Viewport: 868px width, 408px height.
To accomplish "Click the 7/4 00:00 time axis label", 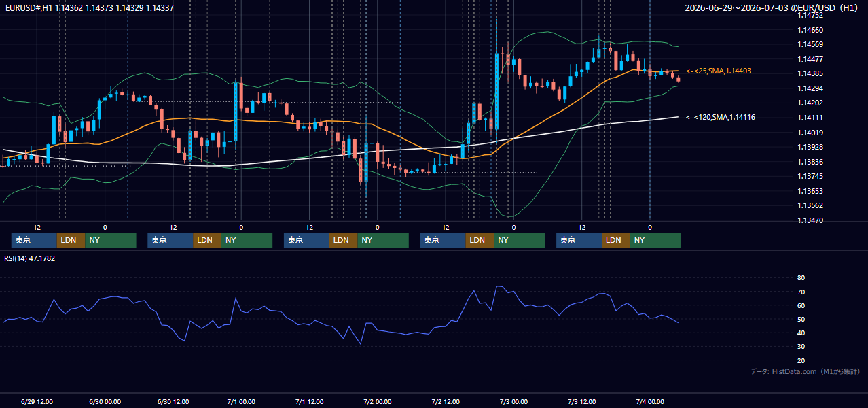I will coord(649,401).
